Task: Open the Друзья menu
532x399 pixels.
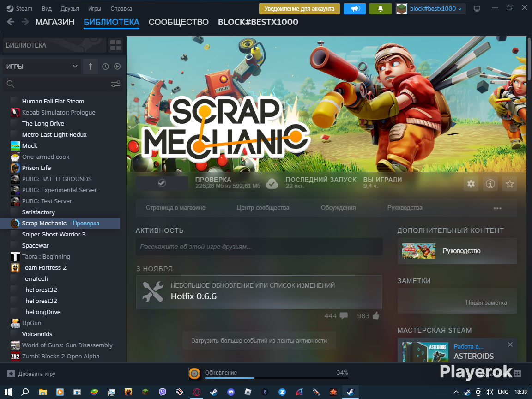Action: click(x=70, y=8)
